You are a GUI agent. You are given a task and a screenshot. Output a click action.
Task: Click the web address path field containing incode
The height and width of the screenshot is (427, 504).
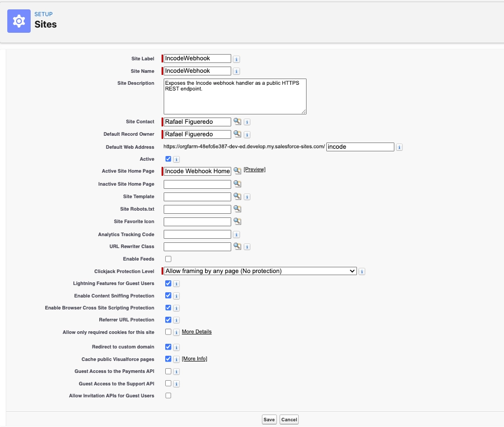coord(360,147)
